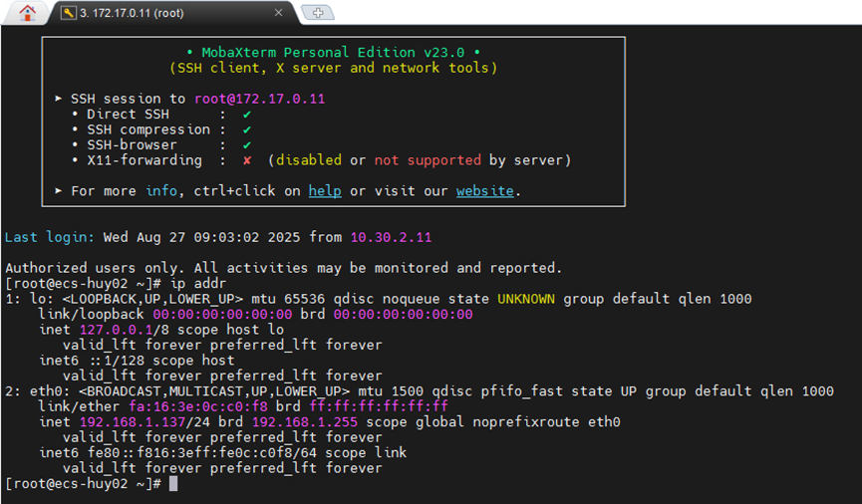862x504 pixels.
Task: Click the 'Last login:' label
Action: tap(50, 237)
